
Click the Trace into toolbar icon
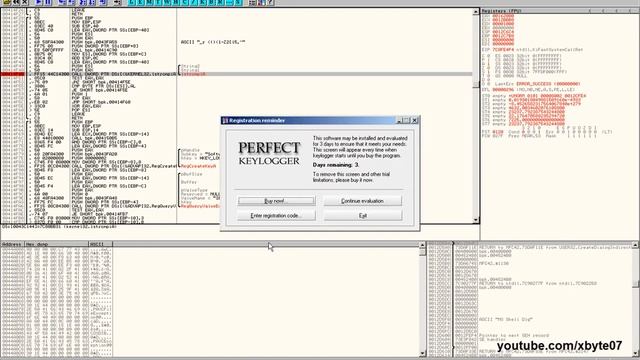(83, 2)
